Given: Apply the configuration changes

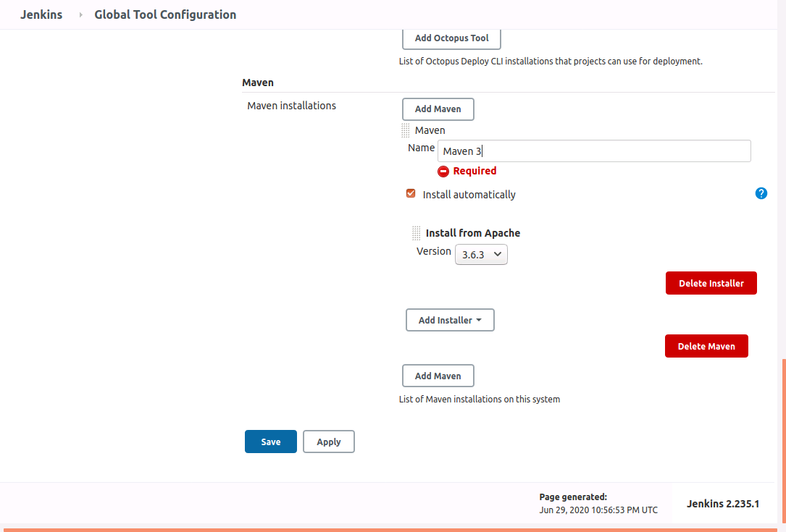Looking at the screenshot, I should [328, 442].
